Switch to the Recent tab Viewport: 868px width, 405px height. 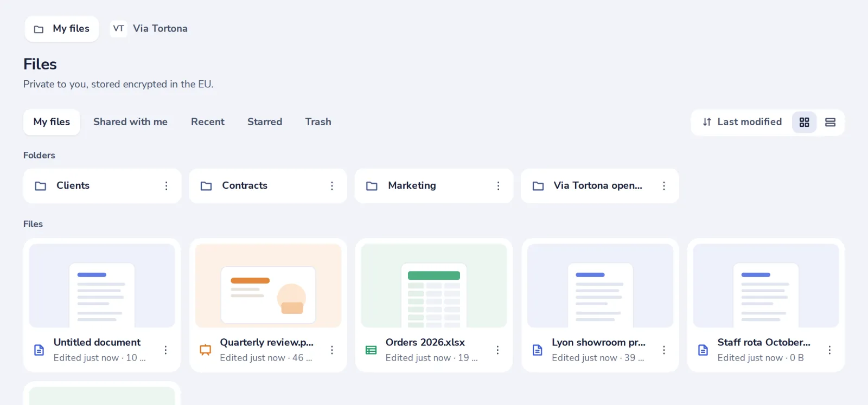click(x=208, y=122)
